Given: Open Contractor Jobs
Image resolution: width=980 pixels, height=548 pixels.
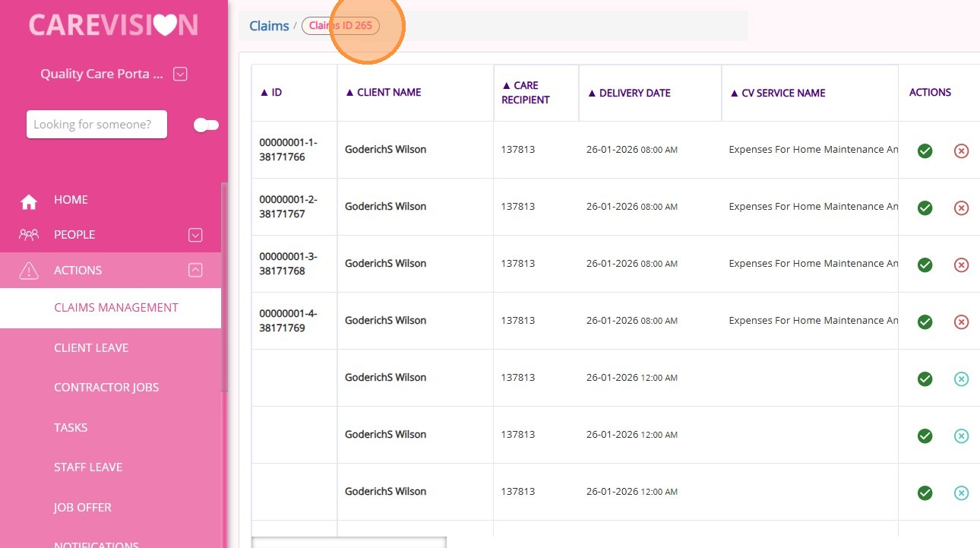Looking at the screenshot, I should click(106, 388).
